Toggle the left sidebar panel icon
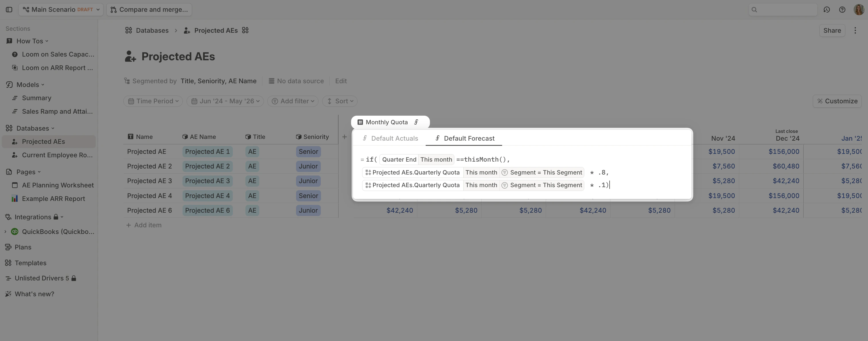The height and width of the screenshot is (341, 868). (x=9, y=9)
